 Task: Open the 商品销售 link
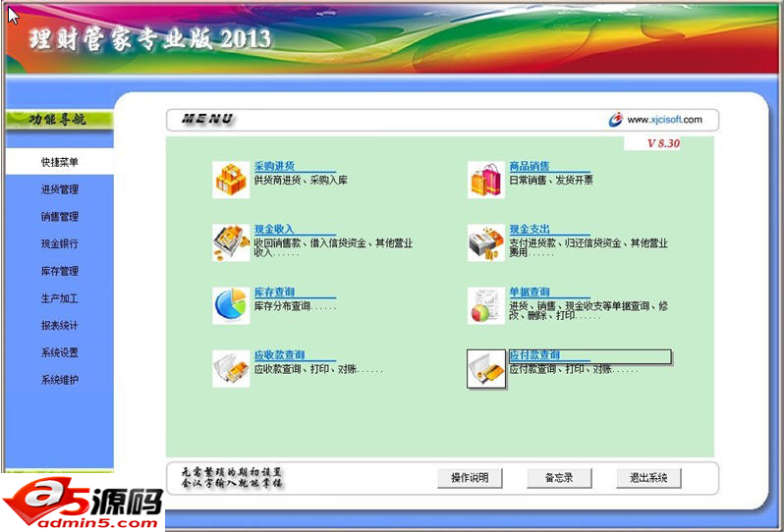529,166
